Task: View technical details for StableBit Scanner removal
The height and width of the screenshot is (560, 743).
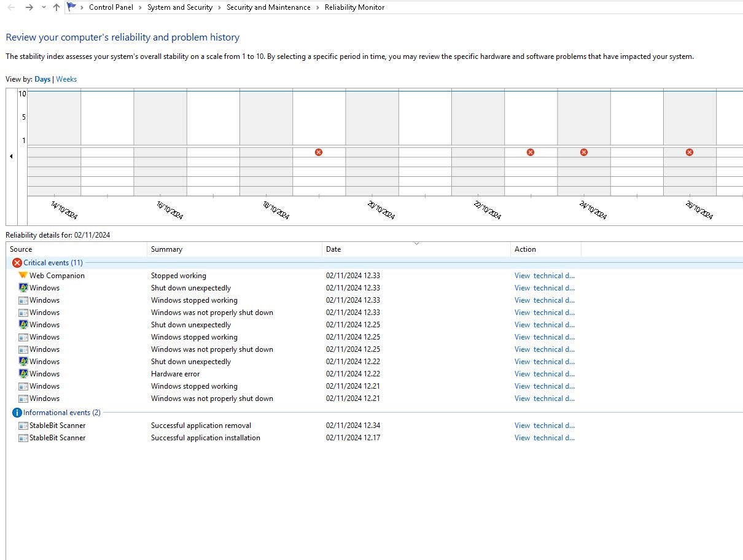Action: pos(545,426)
